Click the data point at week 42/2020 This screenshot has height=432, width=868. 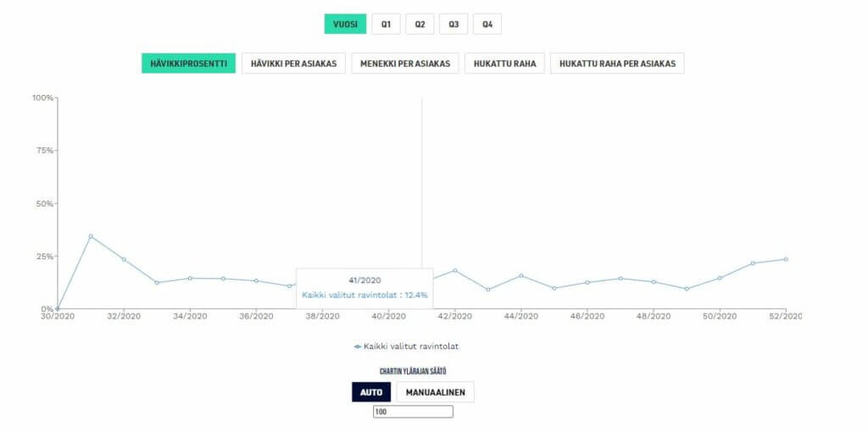pyautogui.click(x=455, y=270)
